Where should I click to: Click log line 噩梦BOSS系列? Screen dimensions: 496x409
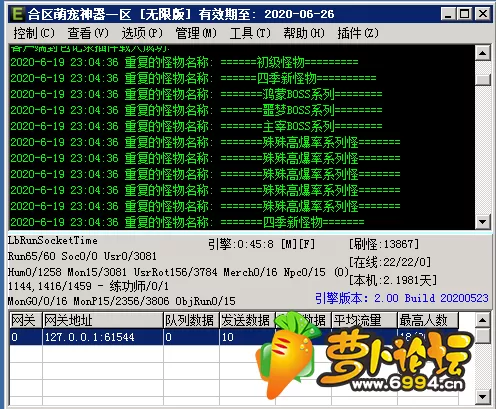click(x=196, y=110)
